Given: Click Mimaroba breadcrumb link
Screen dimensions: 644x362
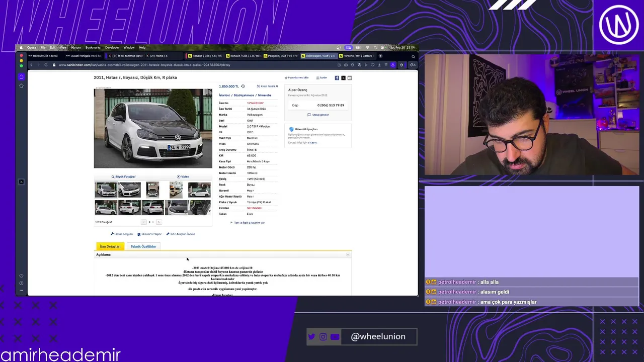Looking at the screenshot, I should coord(265,95).
